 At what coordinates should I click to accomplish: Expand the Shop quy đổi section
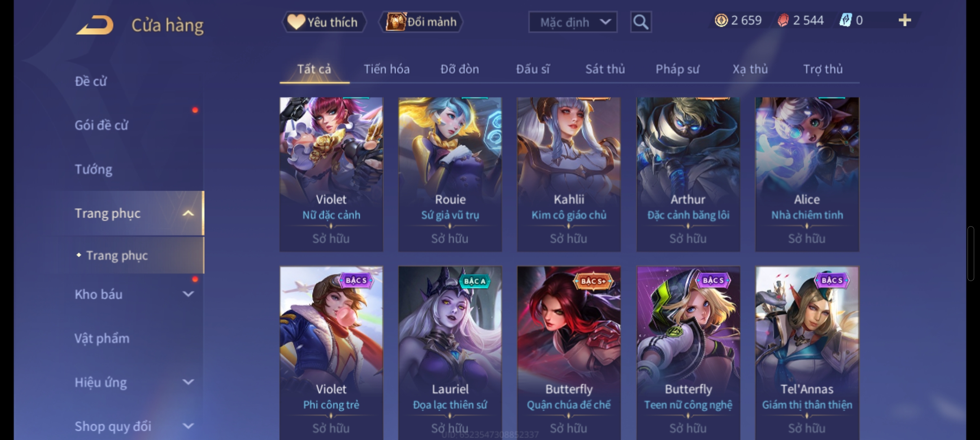188,426
